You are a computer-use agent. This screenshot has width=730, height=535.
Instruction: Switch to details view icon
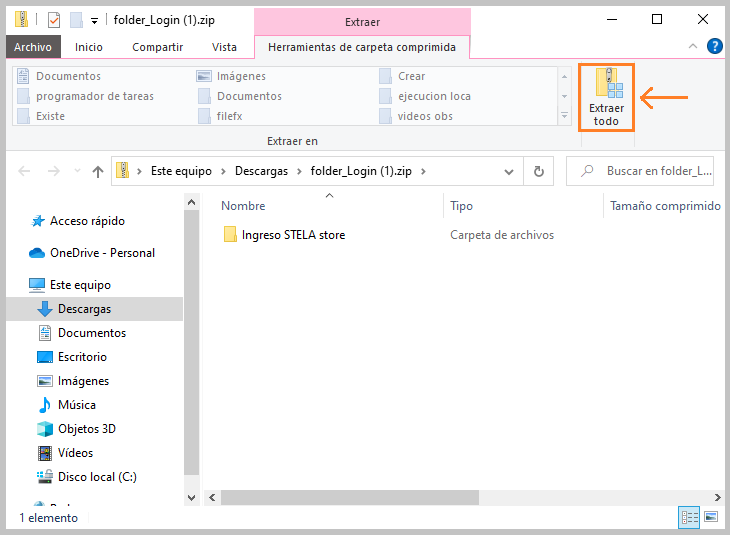point(689,517)
